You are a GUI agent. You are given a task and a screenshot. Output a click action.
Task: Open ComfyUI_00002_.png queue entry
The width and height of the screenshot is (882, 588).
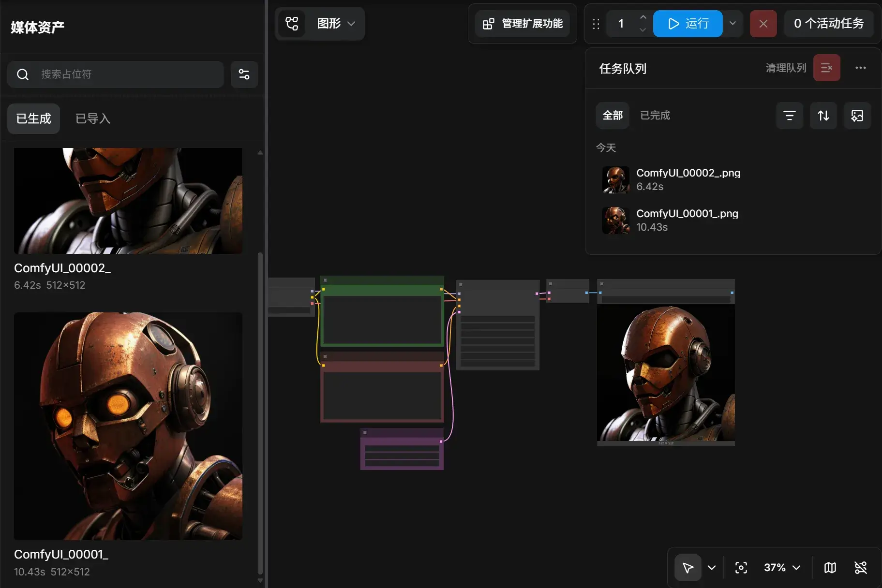(733, 180)
